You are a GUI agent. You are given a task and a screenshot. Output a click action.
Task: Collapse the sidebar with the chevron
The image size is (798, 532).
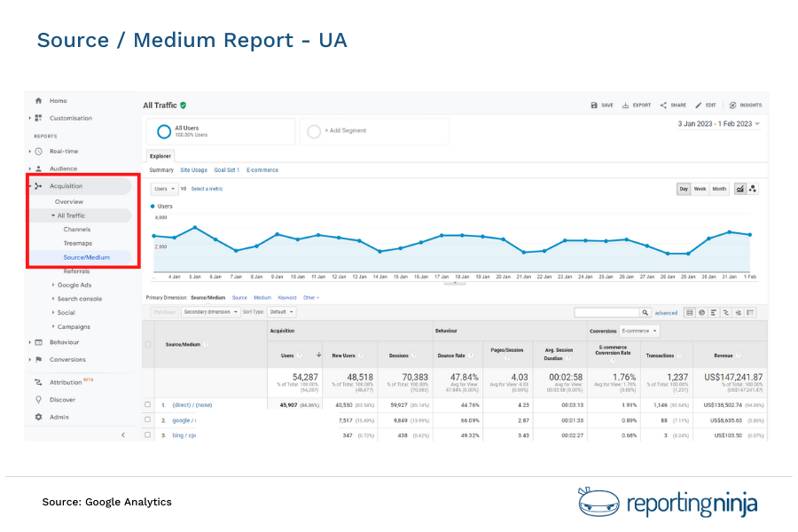click(123, 434)
